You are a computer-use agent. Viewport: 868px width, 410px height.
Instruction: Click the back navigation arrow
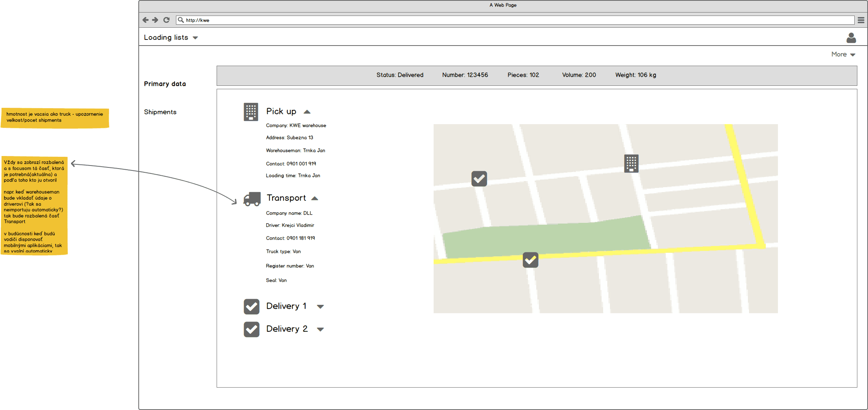pos(146,20)
